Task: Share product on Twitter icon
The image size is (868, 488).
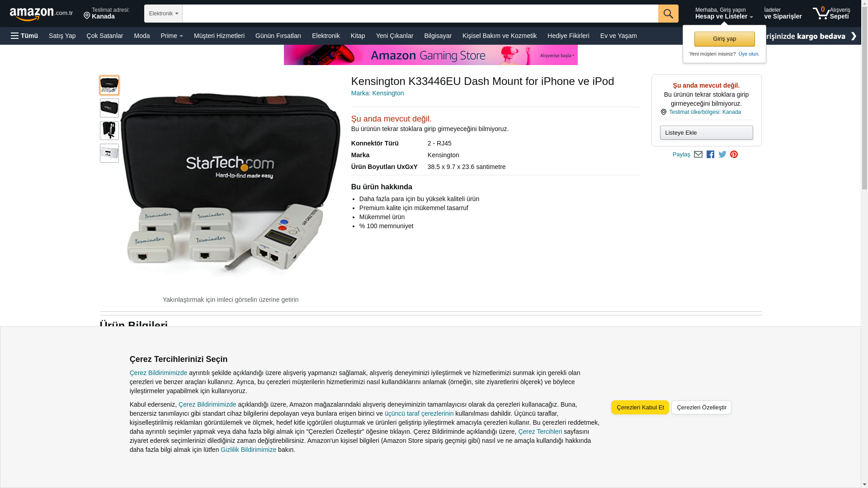Action: 722,155
